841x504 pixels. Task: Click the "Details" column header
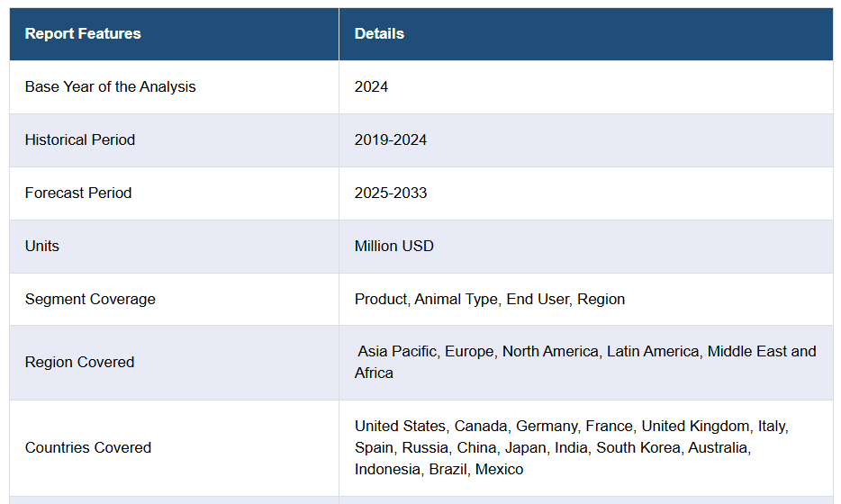[379, 34]
